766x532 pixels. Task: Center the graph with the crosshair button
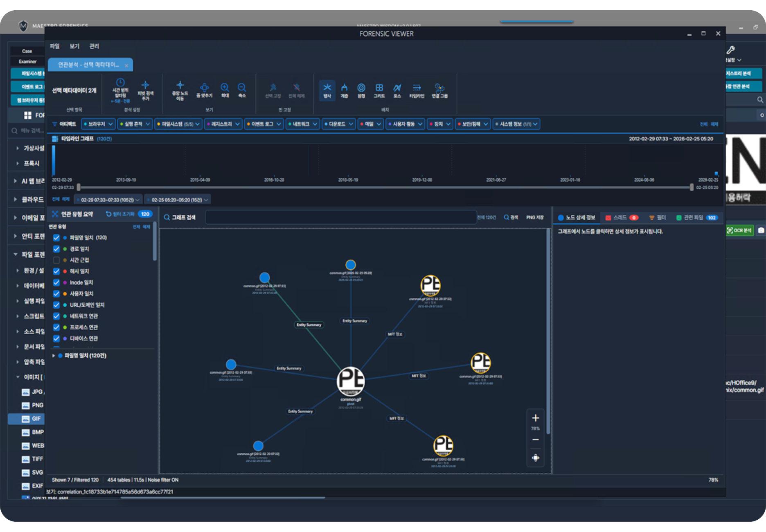(535, 458)
